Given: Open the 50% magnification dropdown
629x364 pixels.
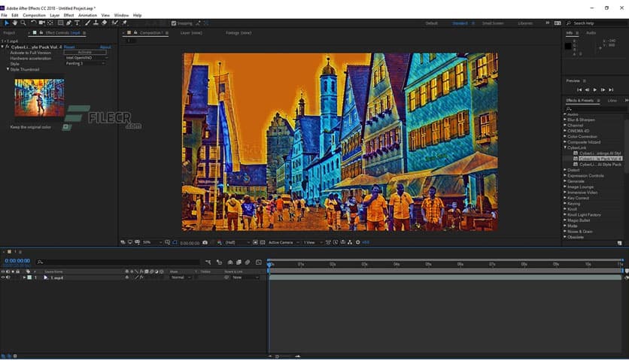Looking at the screenshot, I should tap(153, 242).
